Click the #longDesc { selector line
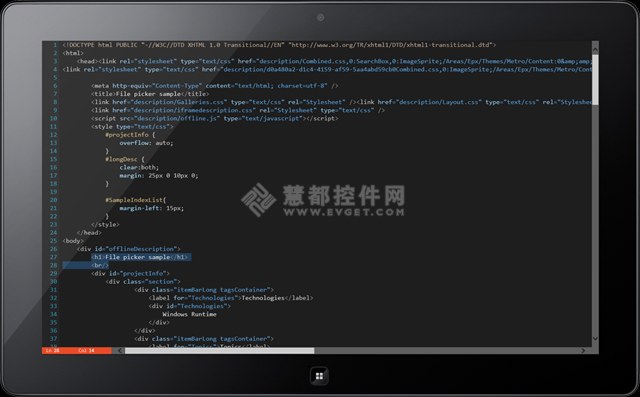This screenshot has width=640, height=397. click(x=125, y=159)
